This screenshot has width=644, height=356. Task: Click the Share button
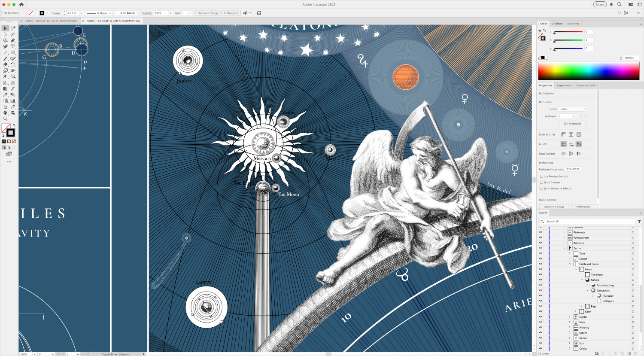point(600,4)
